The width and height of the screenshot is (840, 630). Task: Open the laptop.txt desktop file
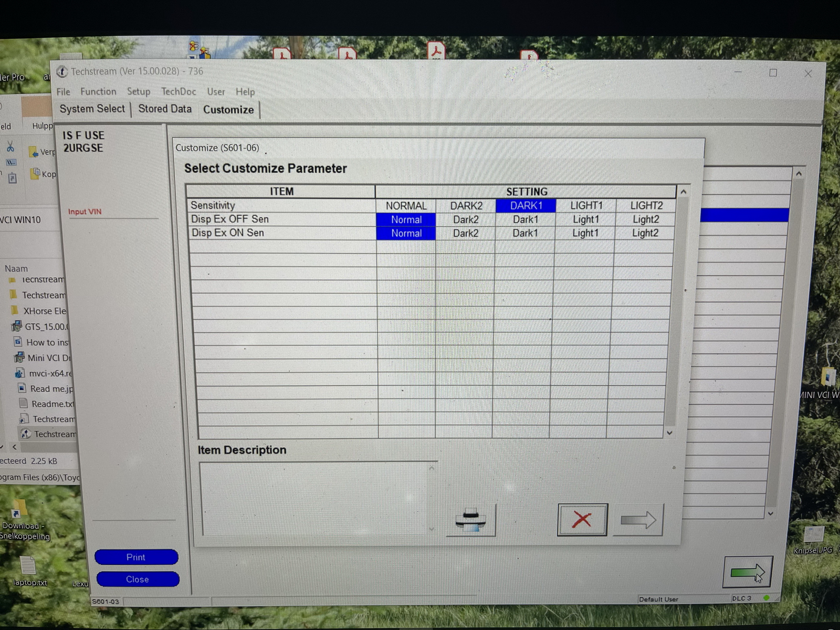28,570
